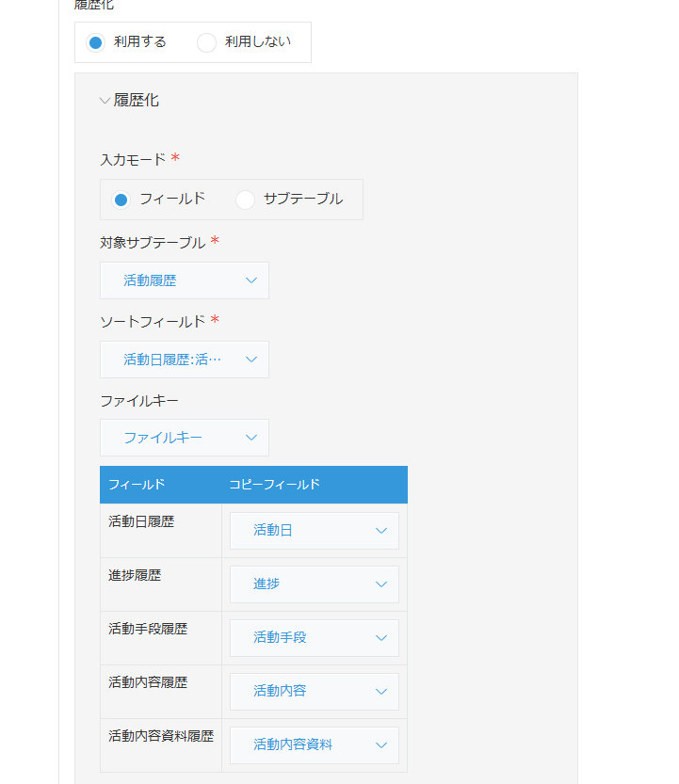The width and height of the screenshot is (679, 784).
Task: Open the 活動手段 copy field dropdown
Action: coord(315,637)
